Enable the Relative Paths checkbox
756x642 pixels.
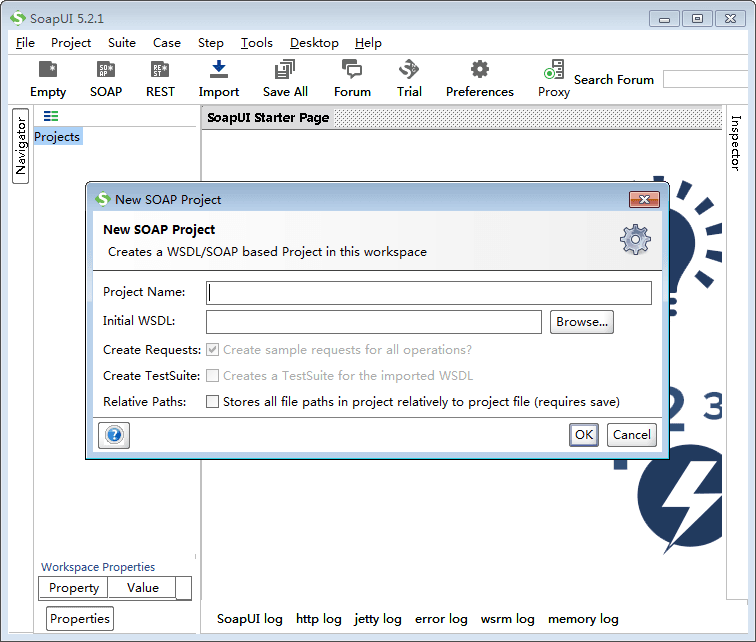coord(212,402)
